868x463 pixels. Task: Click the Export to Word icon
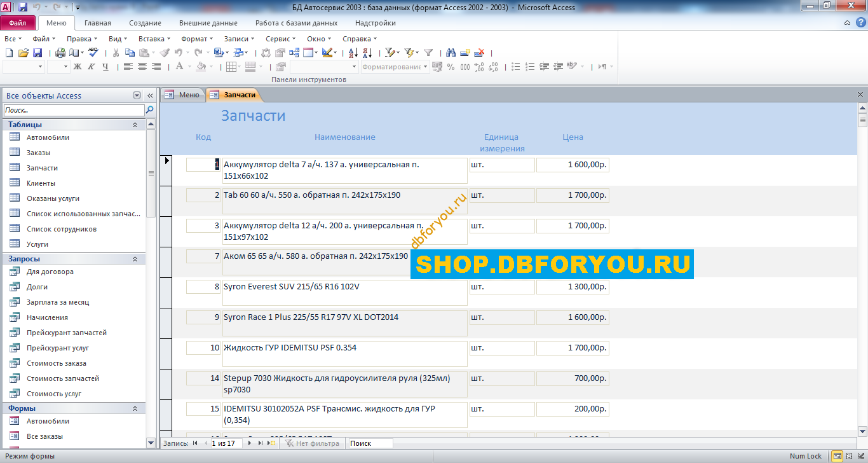(x=219, y=53)
